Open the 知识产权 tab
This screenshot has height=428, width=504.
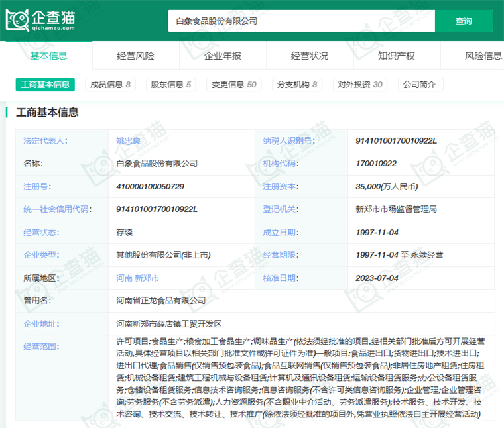(397, 56)
